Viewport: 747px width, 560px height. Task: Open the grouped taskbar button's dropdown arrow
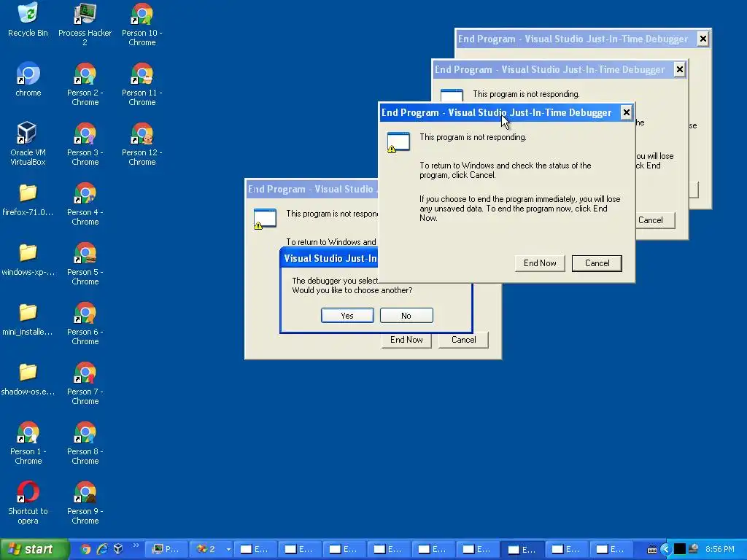(228, 549)
